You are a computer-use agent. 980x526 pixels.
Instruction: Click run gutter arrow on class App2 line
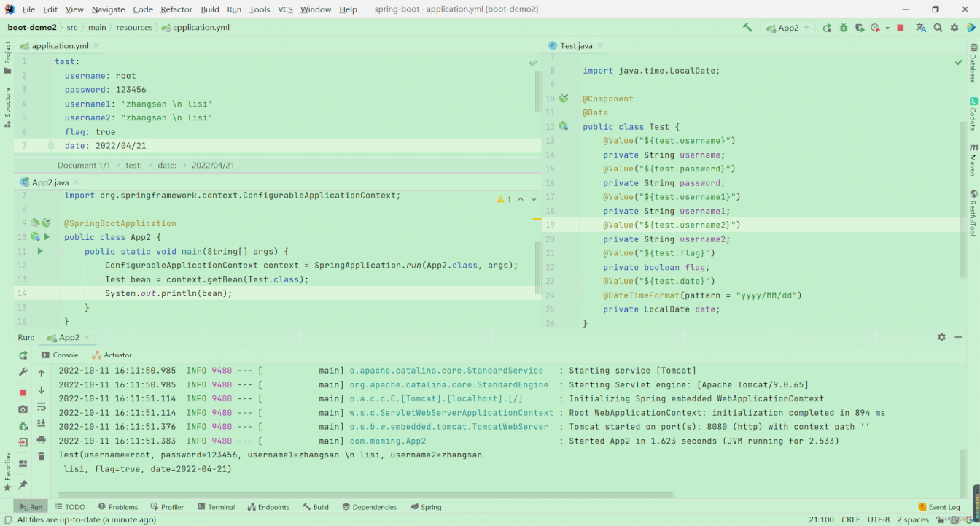pyautogui.click(x=47, y=237)
